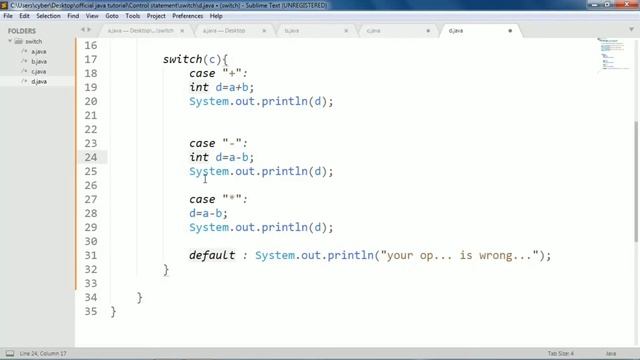Screen dimensions: 640x360
Task: Open the Goto menu
Action: pos(111,16)
